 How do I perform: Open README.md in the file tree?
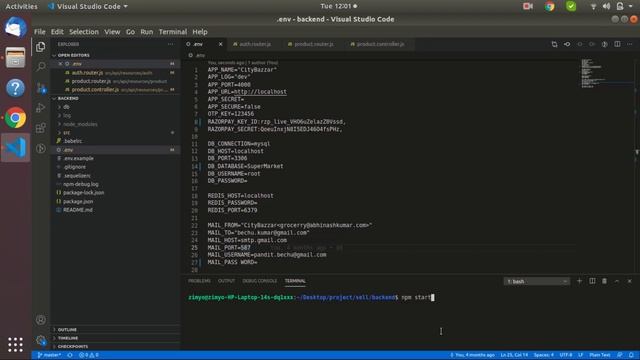(x=78, y=210)
